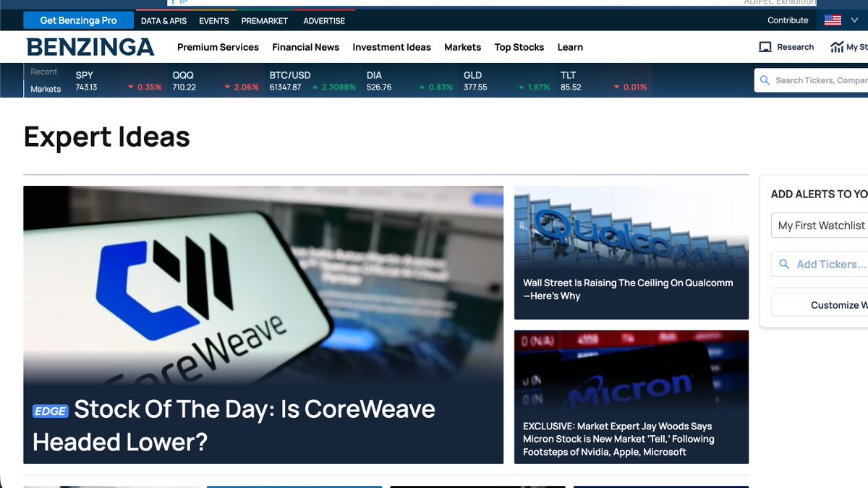Image resolution: width=868 pixels, height=488 pixels.
Task: Click the Get Benzinga Pro button
Action: (78, 20)
